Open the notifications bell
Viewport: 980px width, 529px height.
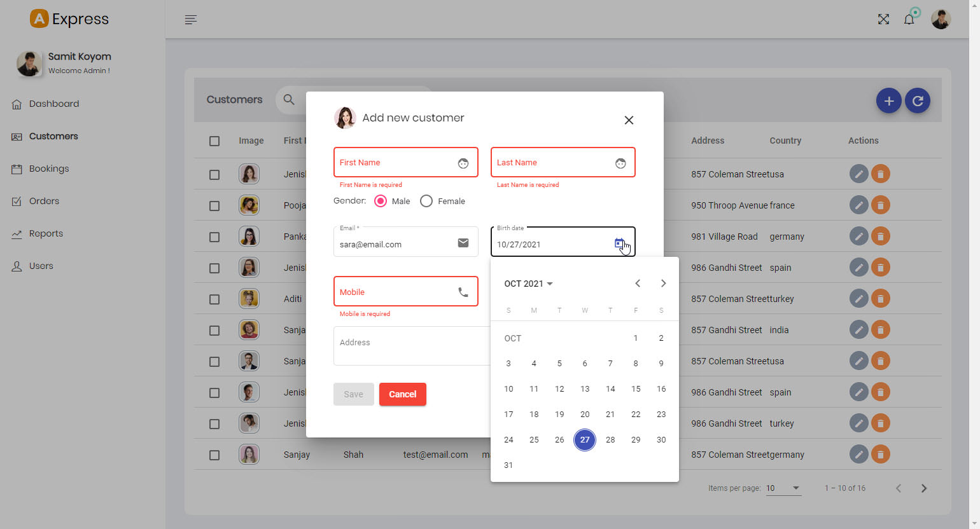909,20
